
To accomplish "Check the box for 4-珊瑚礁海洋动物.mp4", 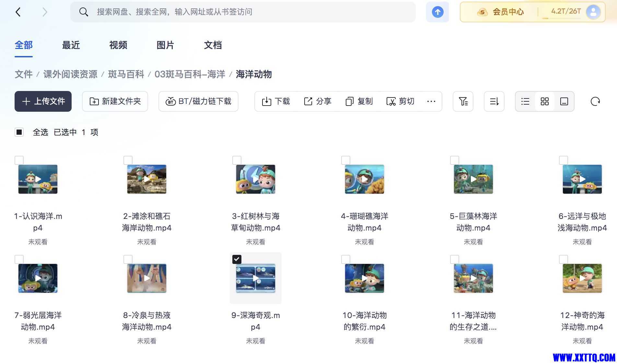I will 346,160.
